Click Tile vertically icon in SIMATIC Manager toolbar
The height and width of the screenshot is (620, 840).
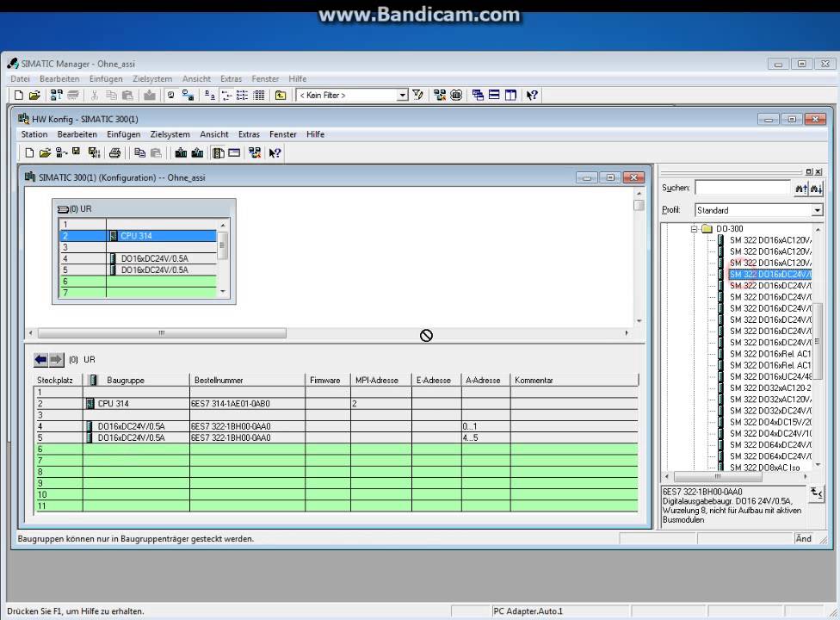point(510,96)
